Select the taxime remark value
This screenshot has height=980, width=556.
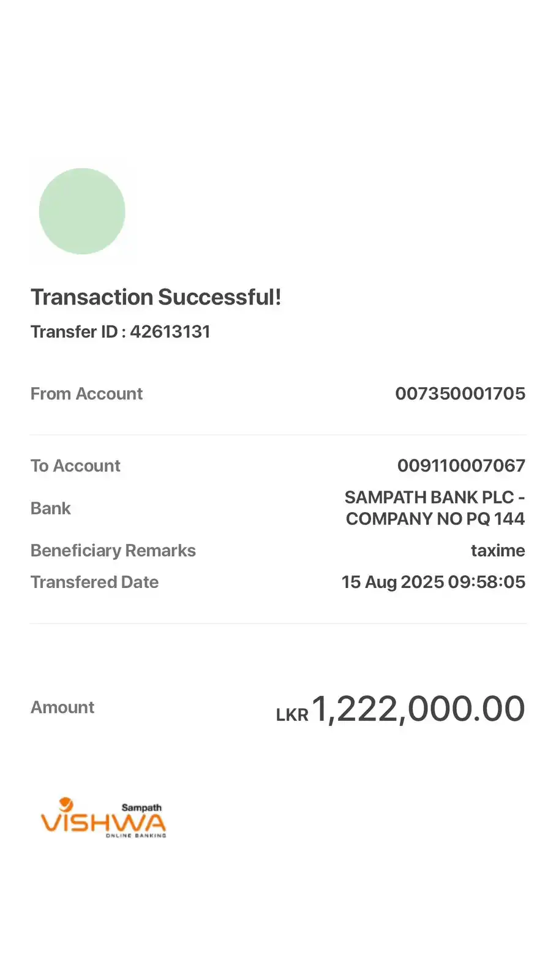click(x=497, y=550)
